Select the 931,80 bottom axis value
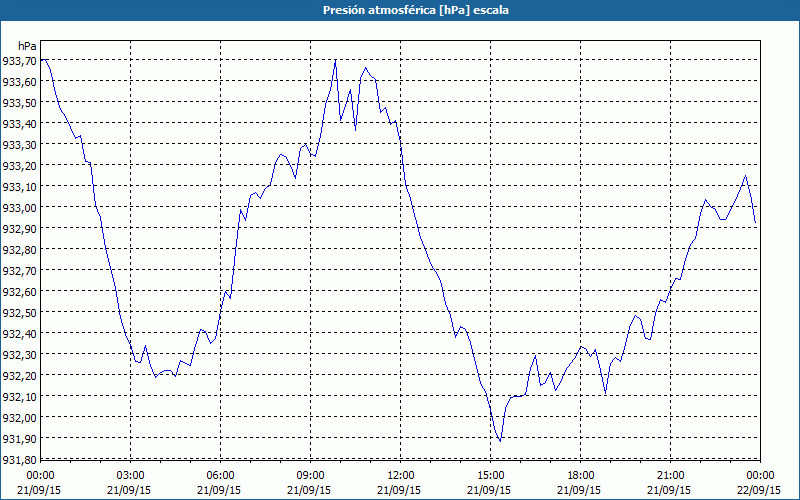 pyautogui.click(x=19, y=460)
